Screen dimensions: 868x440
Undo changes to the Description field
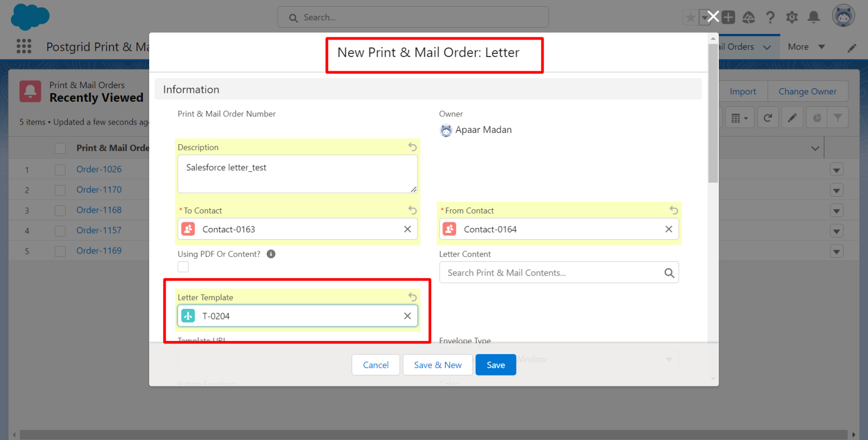(x=413, y=147)
